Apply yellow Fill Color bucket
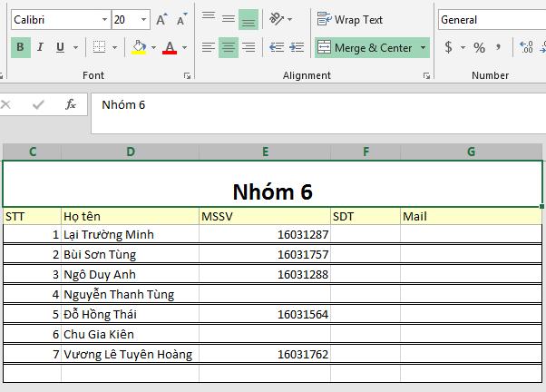Image resolution: width=546 pixels, height=392 pixels. (x=139, y=47)
